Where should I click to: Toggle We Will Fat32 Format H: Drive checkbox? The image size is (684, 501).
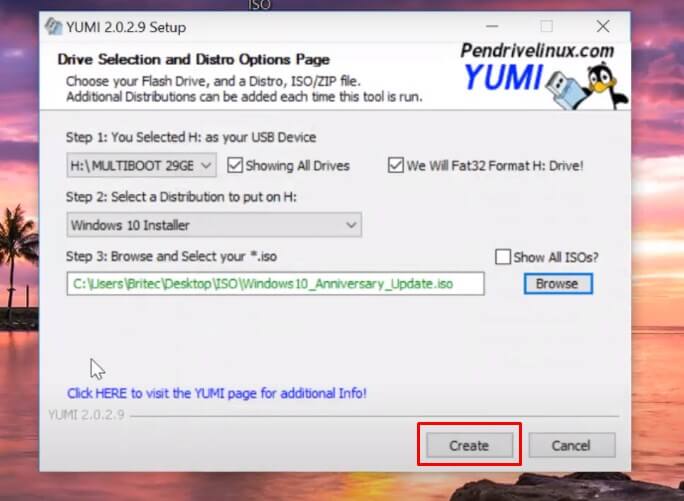395,165
